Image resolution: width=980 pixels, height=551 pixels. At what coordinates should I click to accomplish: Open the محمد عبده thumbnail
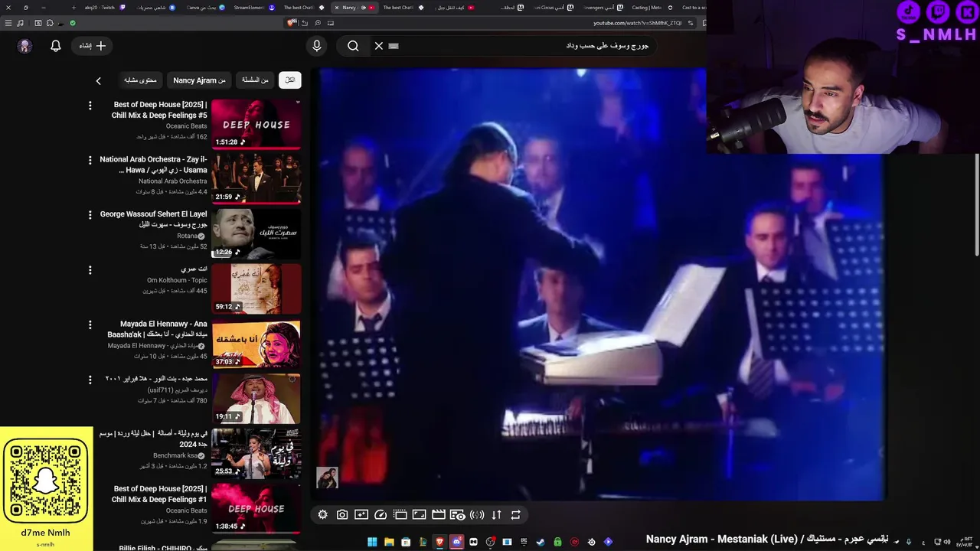(x=256, y=399)
